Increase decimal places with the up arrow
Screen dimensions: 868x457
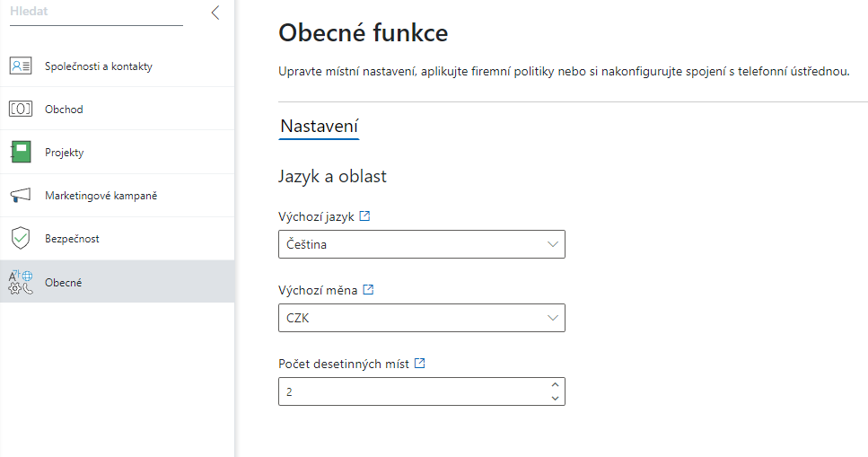click(555, 385)
